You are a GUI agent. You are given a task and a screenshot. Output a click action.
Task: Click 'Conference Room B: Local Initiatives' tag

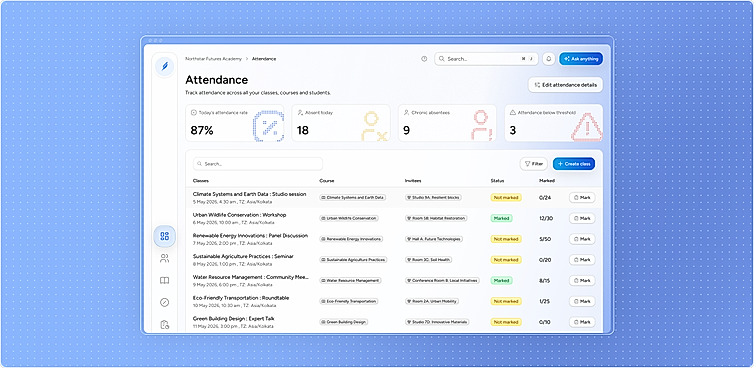click(442, 280)
